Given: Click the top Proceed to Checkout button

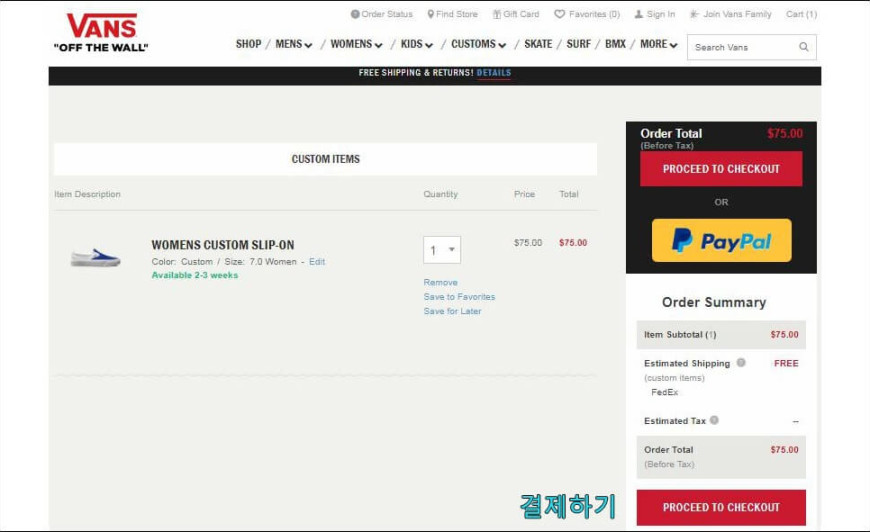Looking at the screenshot, I should pos(721,169).
